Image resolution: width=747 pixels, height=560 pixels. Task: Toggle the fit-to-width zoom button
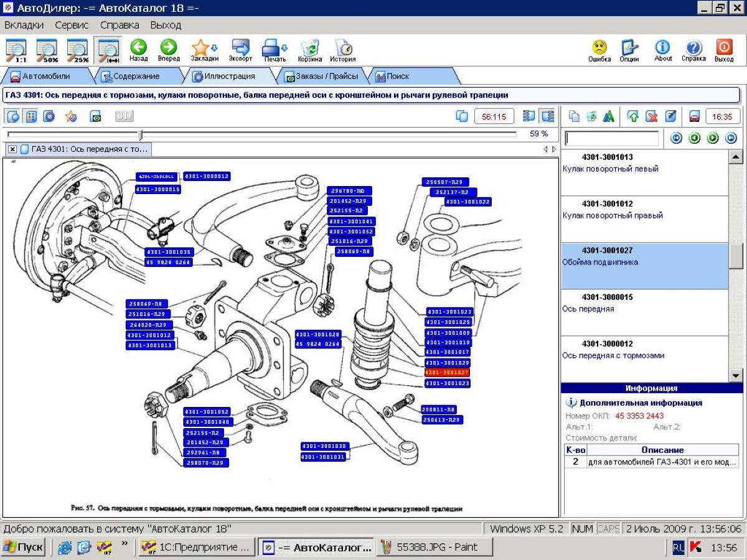[108, 50]
